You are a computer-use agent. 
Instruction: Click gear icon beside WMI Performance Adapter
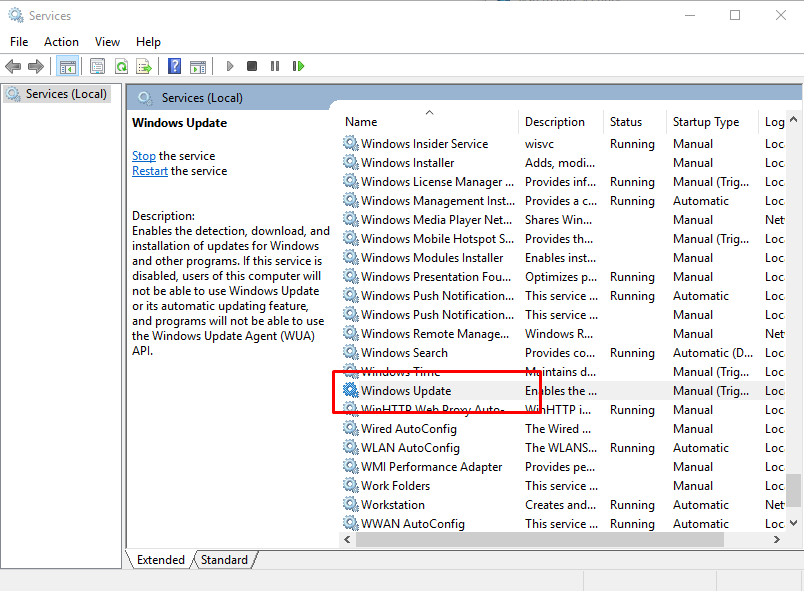pyautogui.click(x=351, y=466)
